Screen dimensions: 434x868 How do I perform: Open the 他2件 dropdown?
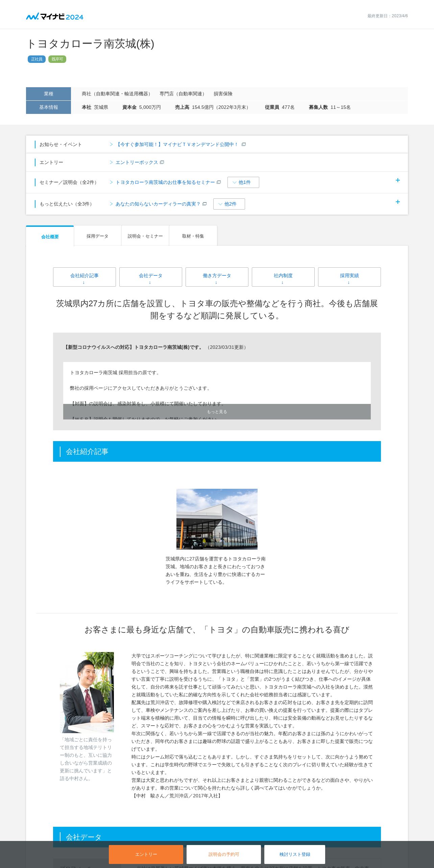[x=229, y=204]
